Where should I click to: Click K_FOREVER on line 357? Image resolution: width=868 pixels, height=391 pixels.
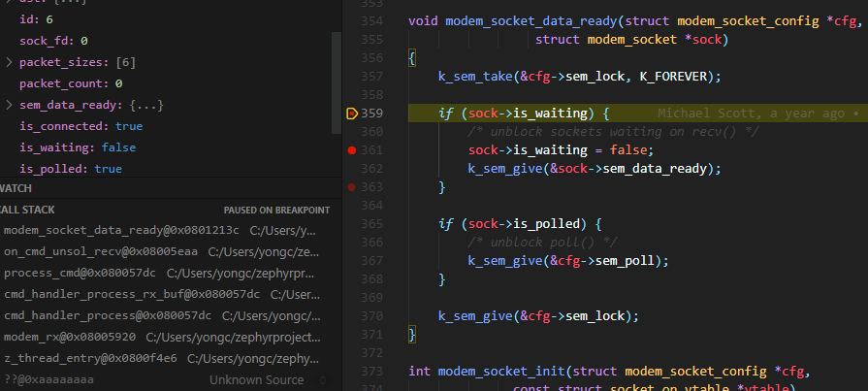pos(673,77)
